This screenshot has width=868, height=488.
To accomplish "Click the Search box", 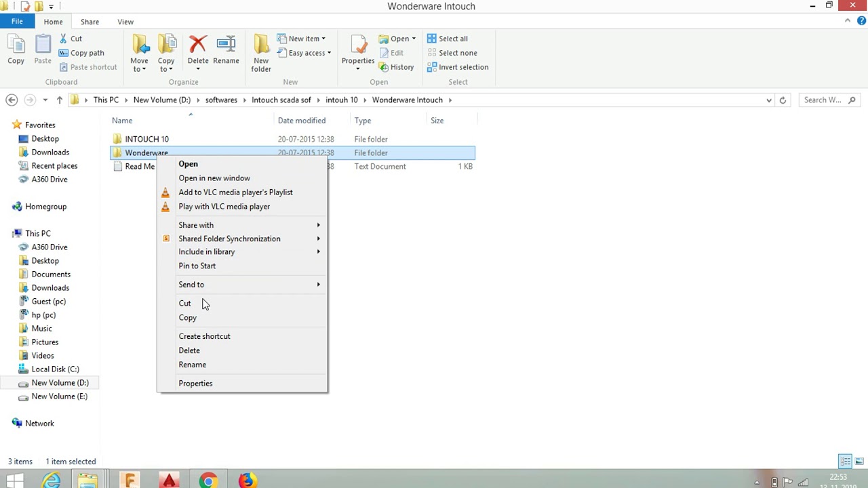I will [829, 100].
